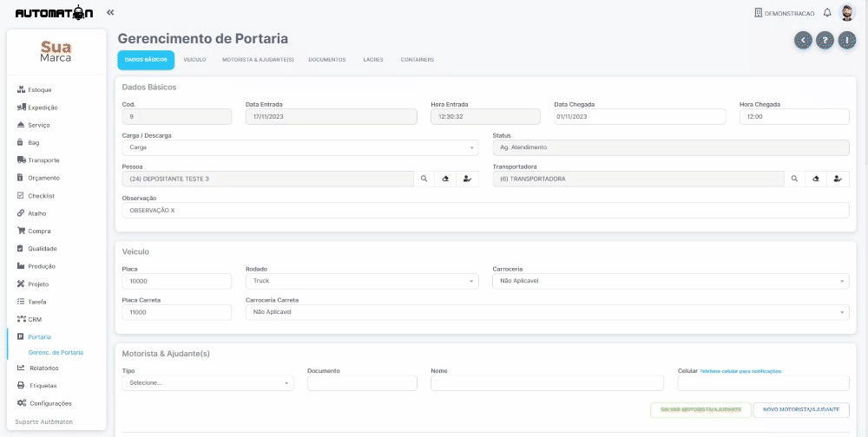Click the NOVO MOTORISTA/AJUDANTE button
The width and height of the screenshot is (868, 437).
tap(801, 410)
